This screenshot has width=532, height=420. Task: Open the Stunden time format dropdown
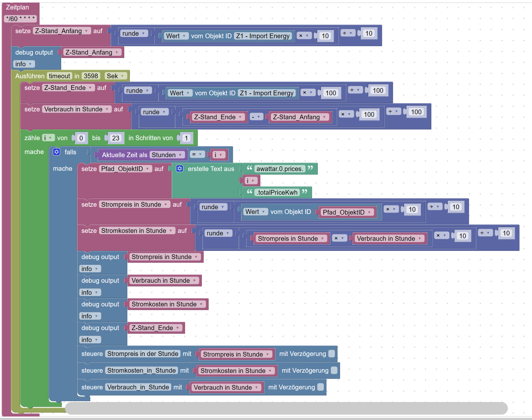click(x=167, y=155)
